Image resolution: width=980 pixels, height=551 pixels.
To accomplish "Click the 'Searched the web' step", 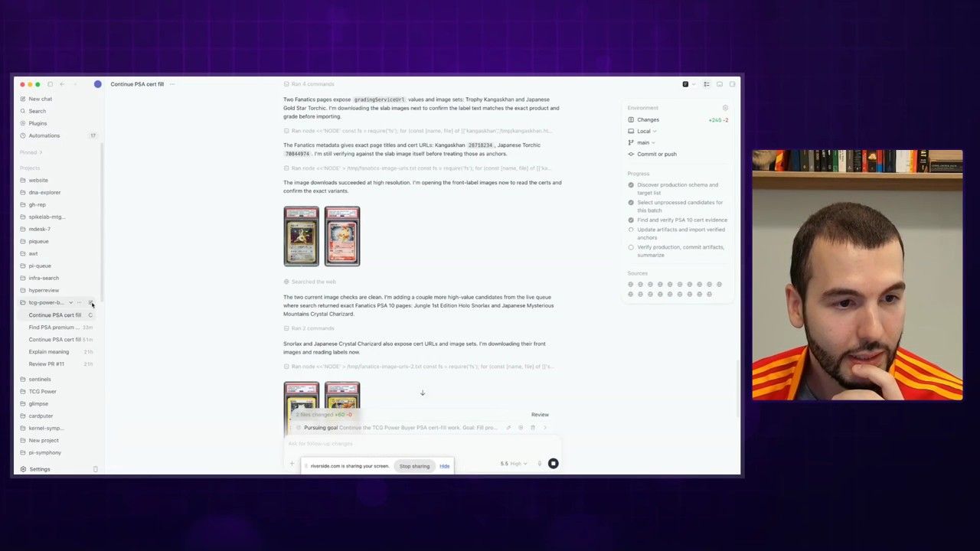I will click(309, 282).
